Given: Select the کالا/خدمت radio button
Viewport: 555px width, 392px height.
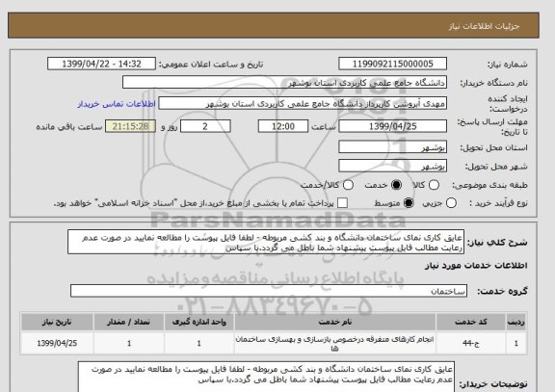Looking at the screenshot, I should [x=348, y=185].
